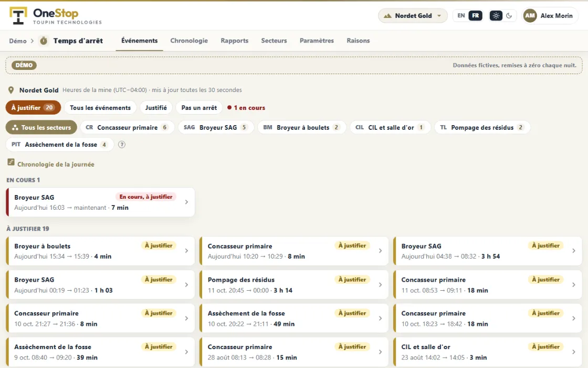Click the stopwatch icon beside Temps d'arrêt
Image resolution: width=588 pixels, height=368 pixels.
(x=44, y=40)
